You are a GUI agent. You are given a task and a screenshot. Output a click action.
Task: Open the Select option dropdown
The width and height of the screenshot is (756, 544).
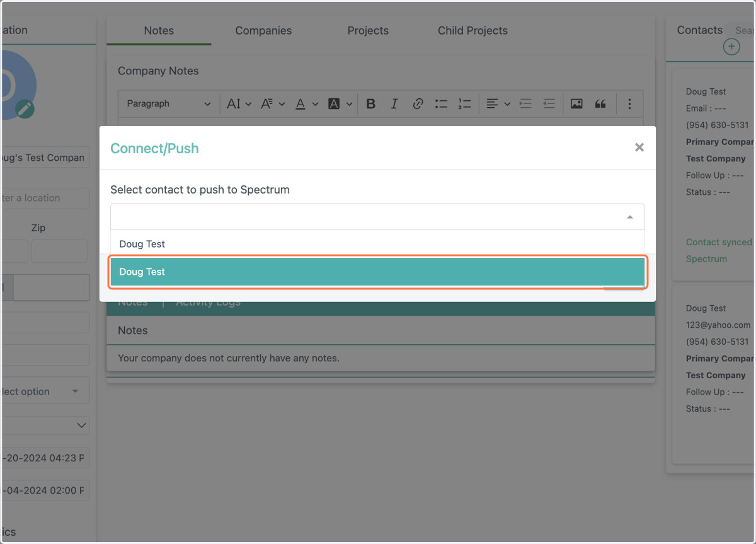point(45,391)
